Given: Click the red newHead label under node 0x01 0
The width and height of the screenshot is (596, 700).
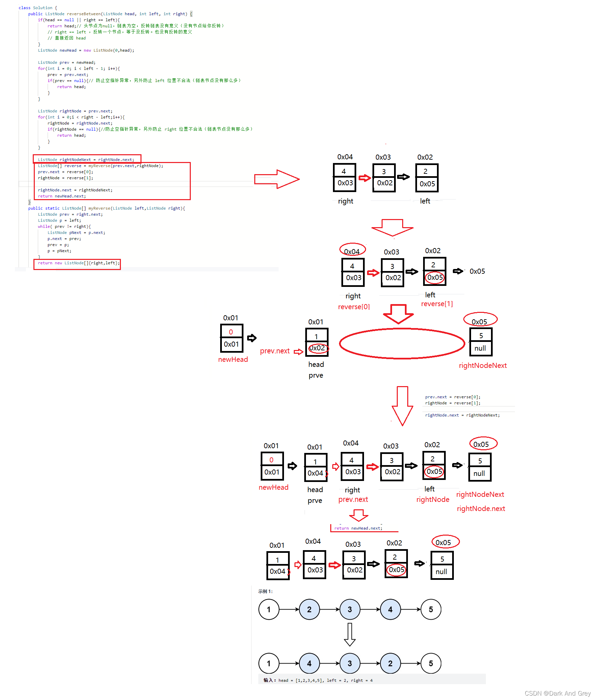Looking at the screenshot, I should coord(233,360).
